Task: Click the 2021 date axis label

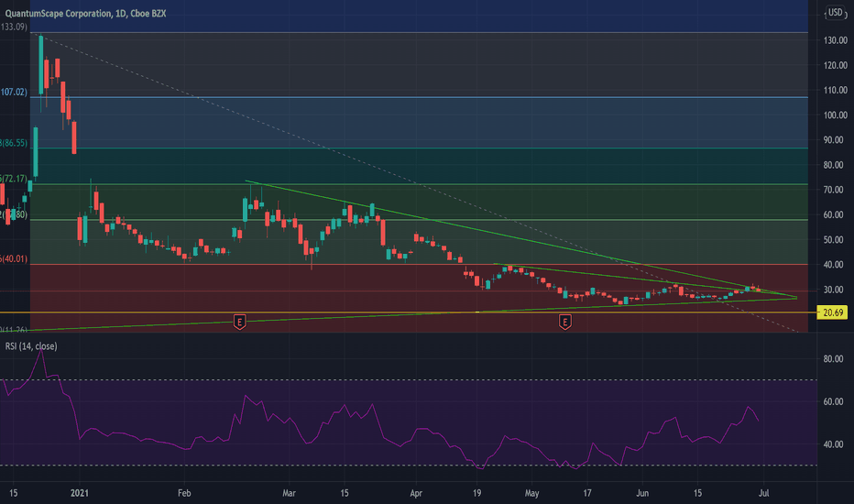Action: (x=80, y=493)
